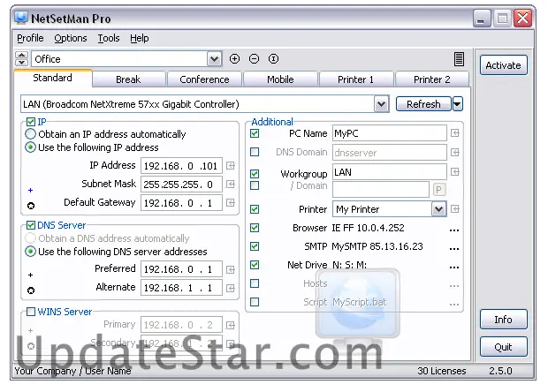The image size is (548, 392).
Task: Open the Tools menu
Action: (x=109, y=38)
